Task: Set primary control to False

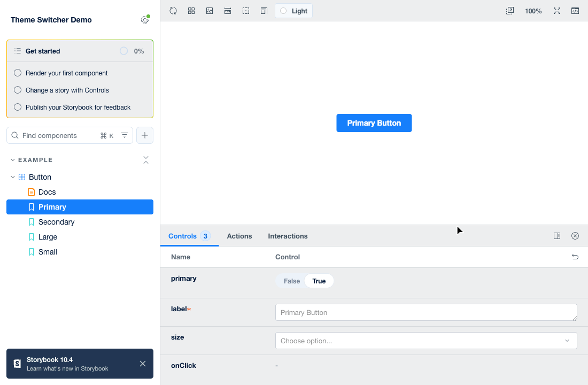Action: tap(292, 281)
